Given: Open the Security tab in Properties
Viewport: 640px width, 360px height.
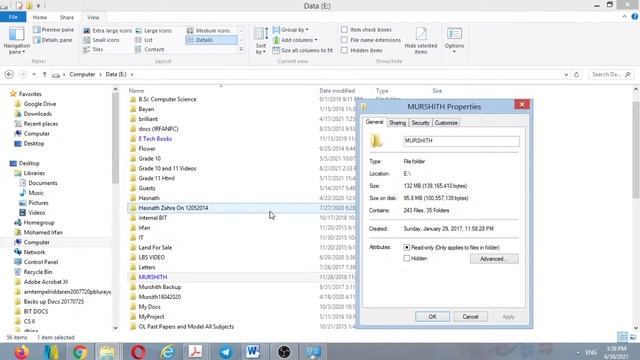Looking at the screenshot, I should click(420, 123).
